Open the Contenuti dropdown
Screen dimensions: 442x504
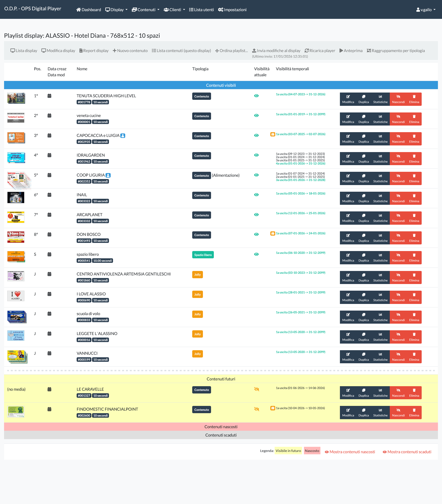(146, 10)
